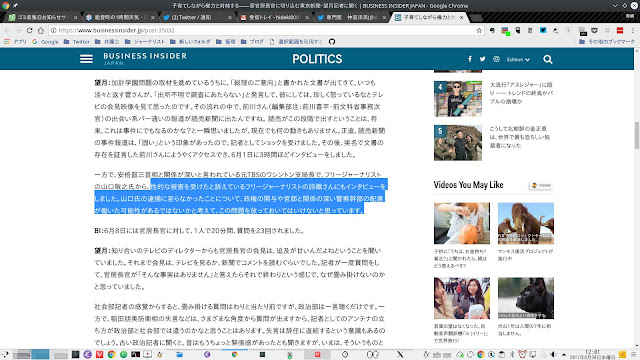
Task: Click the browser forward arrow
Action: click(18, 30)
